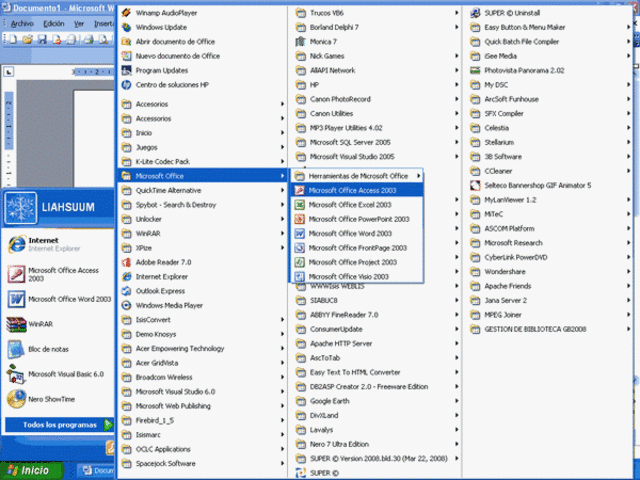Screen dimensions: 640x480
Task: Click the Inicio start button
Action: (x=32, y=471)
